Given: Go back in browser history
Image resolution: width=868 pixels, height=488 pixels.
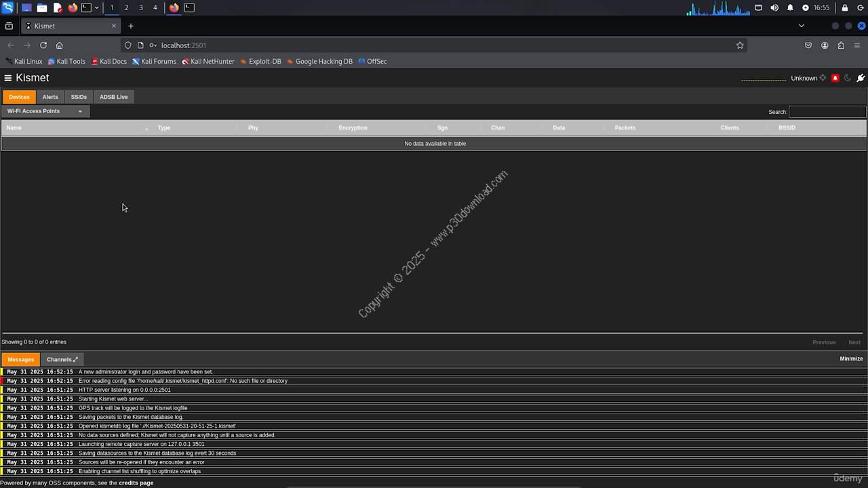Looking at the screenshot, I should pyautogui.click(x=11, y=45).
